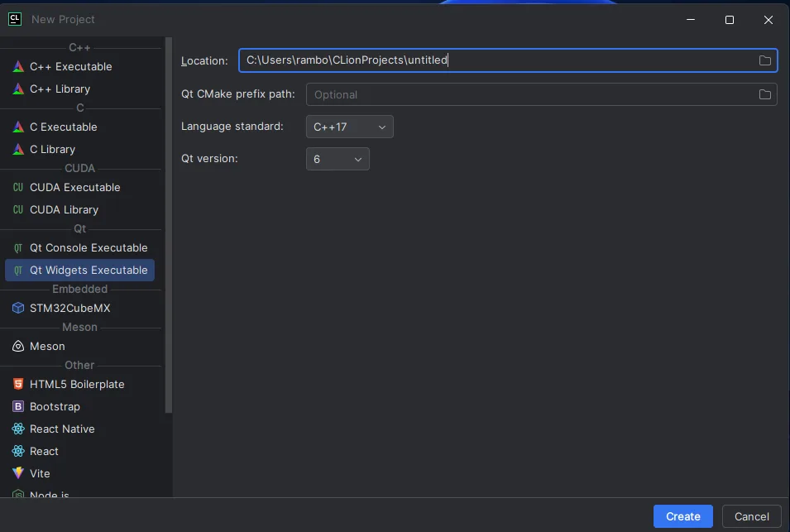Screen dimensions: 790x532
Task: Select React Native project type
Action: [x=79, y=429]
